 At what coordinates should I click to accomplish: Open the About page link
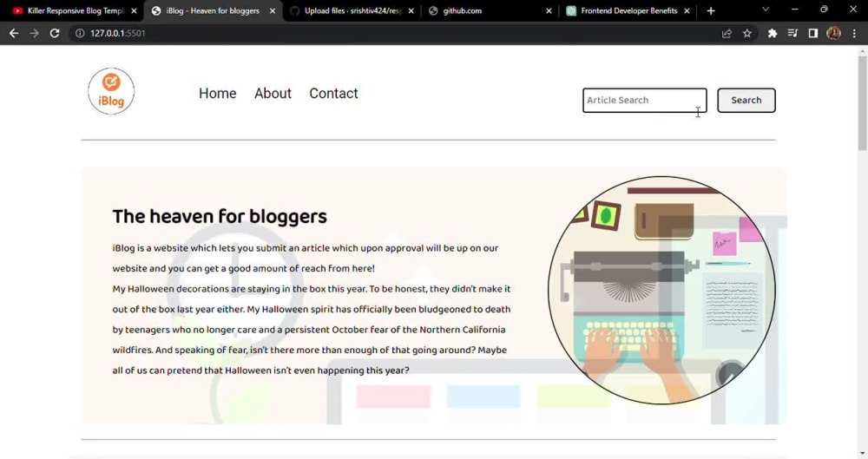point(273,94)
